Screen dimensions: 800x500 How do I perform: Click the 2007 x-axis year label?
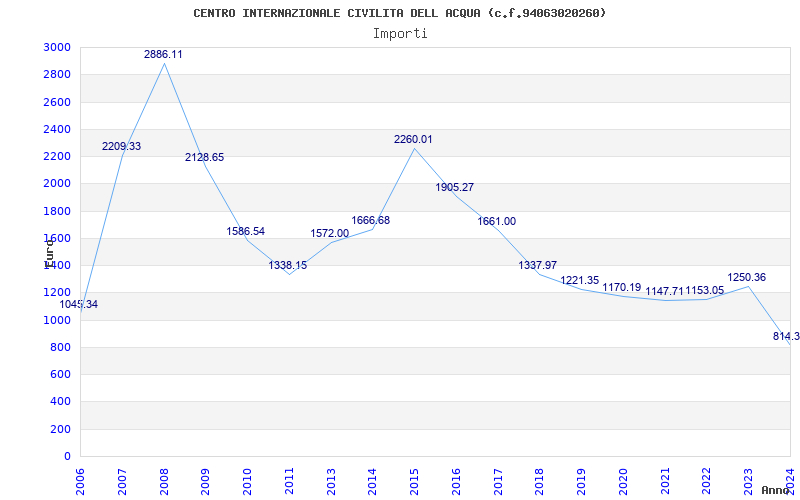[122, 482]
